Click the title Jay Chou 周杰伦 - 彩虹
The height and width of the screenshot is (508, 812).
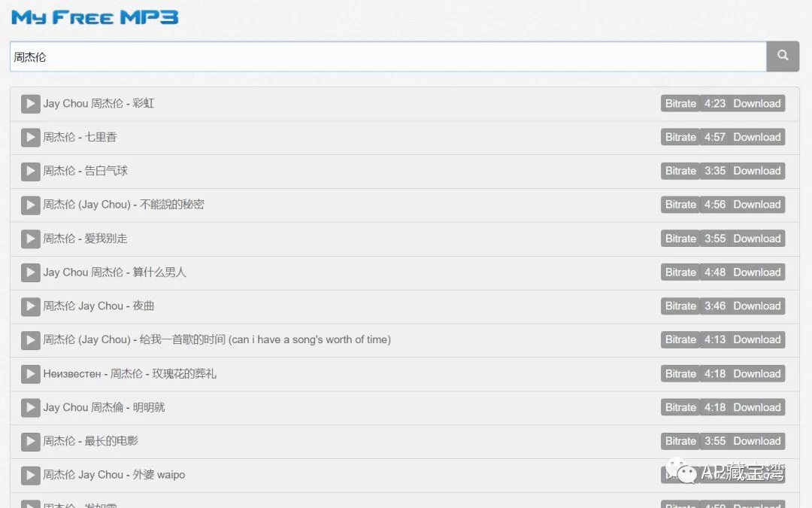pos(98,103)
